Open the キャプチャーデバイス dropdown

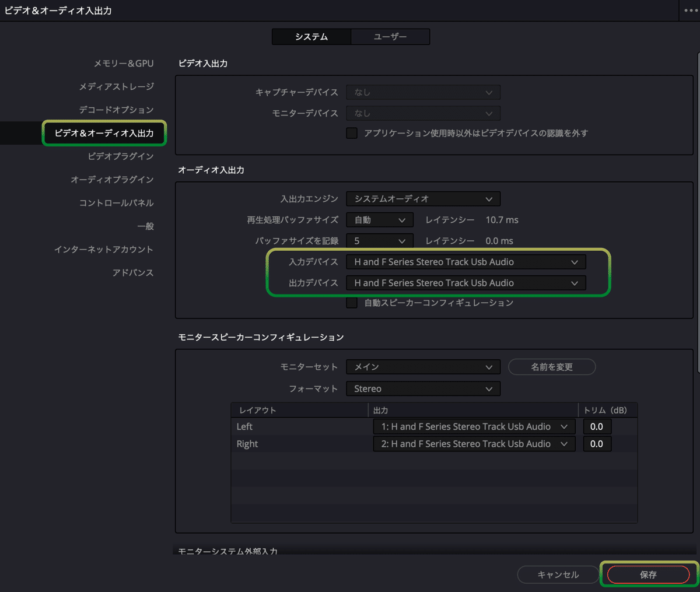[x=423, y=92]
